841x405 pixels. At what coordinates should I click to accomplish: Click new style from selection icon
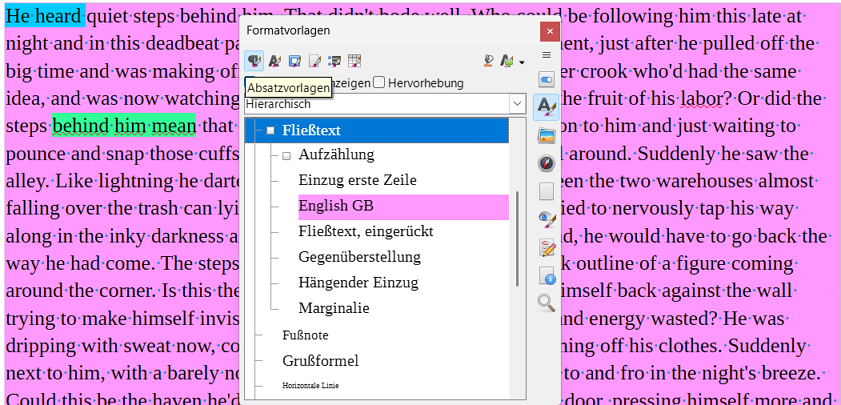(507, 61)
